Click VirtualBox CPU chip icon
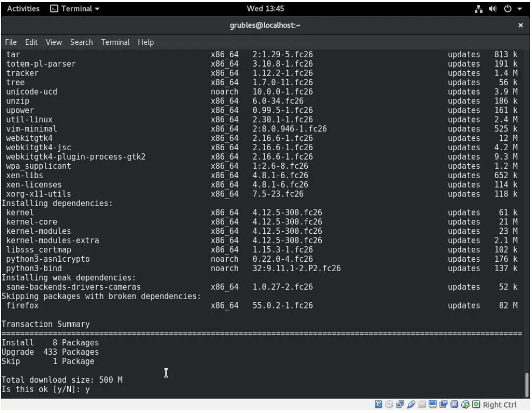This screenshot has width=532, height=413. coord(454,405)
